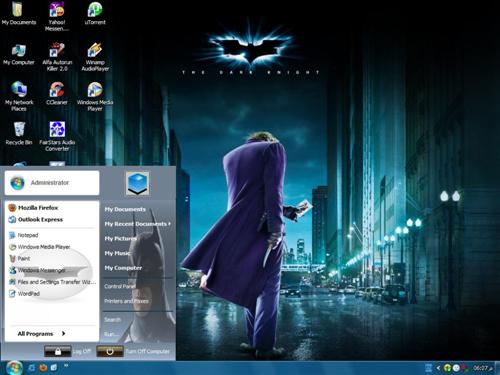Screen dimensions: 500x375
Task: Launch Yahoo! Messenger from the desktop
Action: [57, 17]
